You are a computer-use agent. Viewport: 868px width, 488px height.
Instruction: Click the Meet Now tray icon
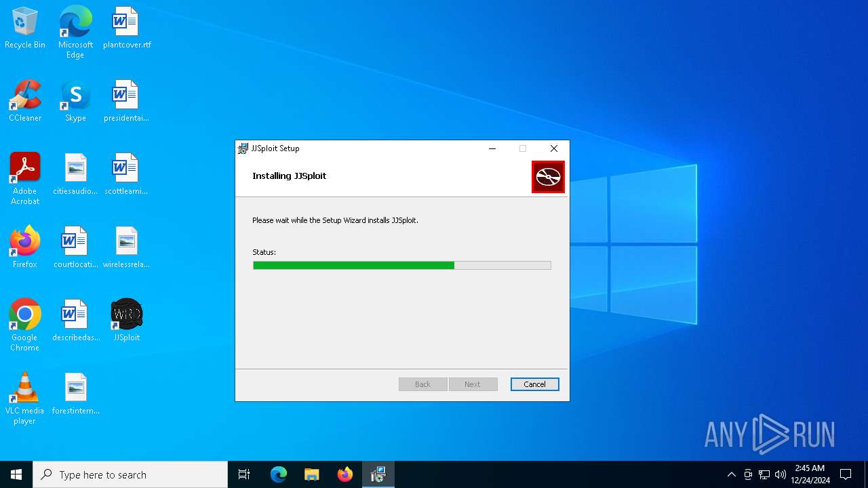[747, 474]
